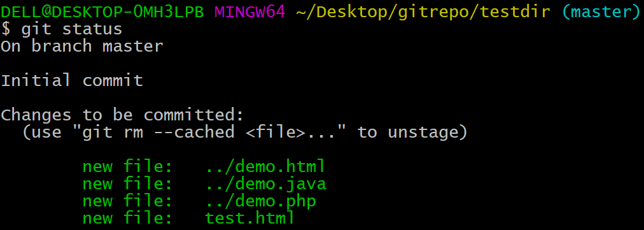Click the Changes to be committed heading
This screenshot has width=644, height=230.
click(x=122, y=115)
